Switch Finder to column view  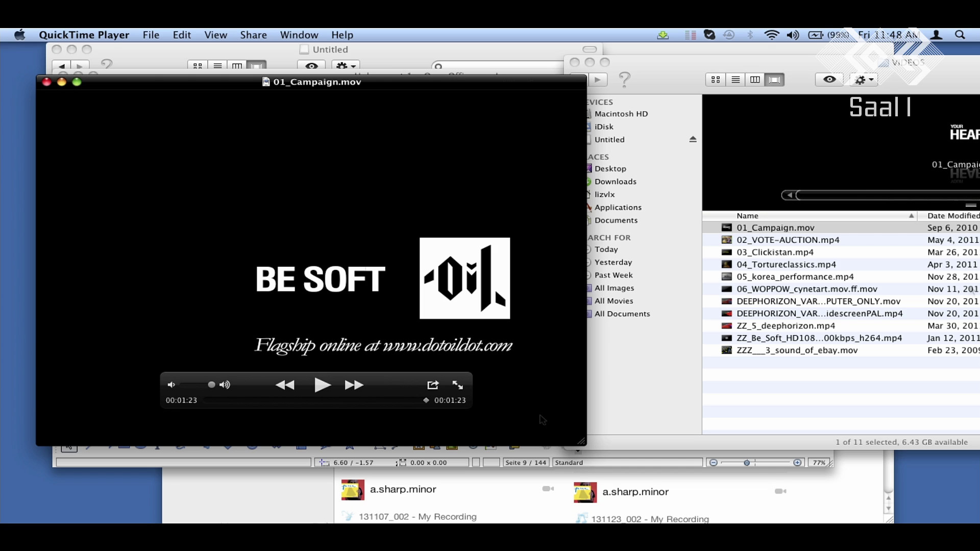coord(755,80)
